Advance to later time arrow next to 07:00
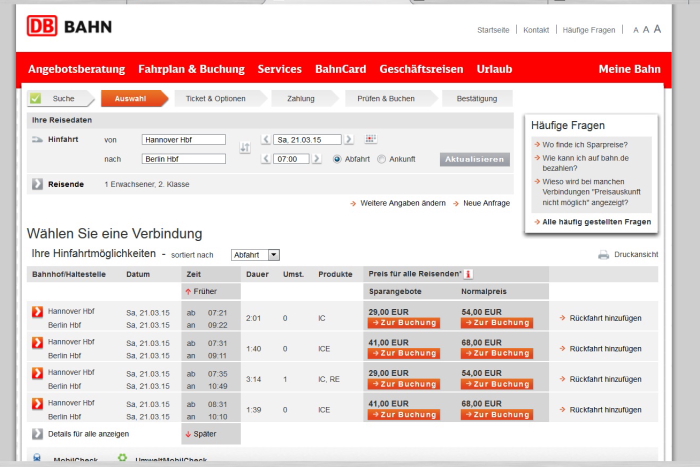 pyautogui.click(x=318, y=159)
